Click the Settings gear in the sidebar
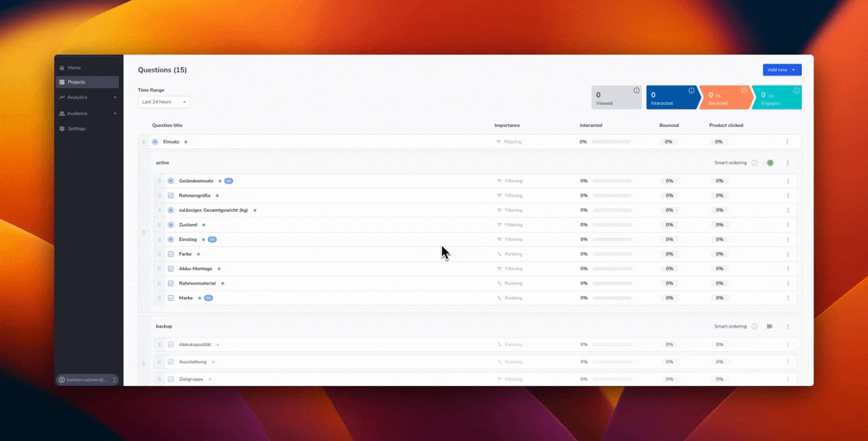Screen dimensions: 868x441 coord(76,129)
